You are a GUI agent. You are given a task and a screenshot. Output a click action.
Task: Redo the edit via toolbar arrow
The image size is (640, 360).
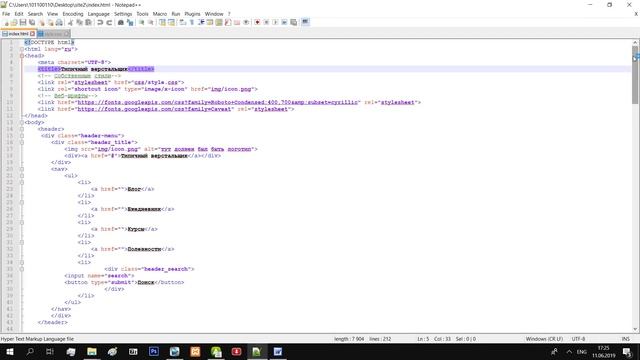click(109, 22)
